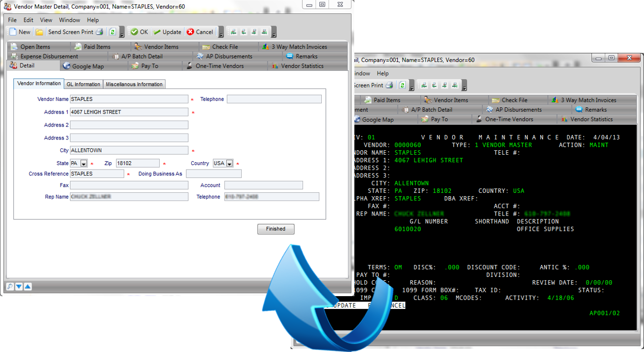Open the View menu
Viewport: 644px width, 352px height.
(x=46, y=20)
